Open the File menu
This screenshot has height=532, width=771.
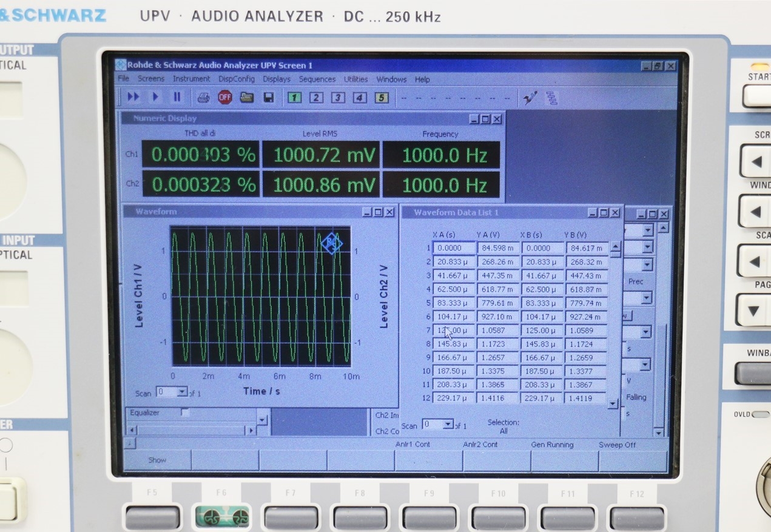pos(124,79)
